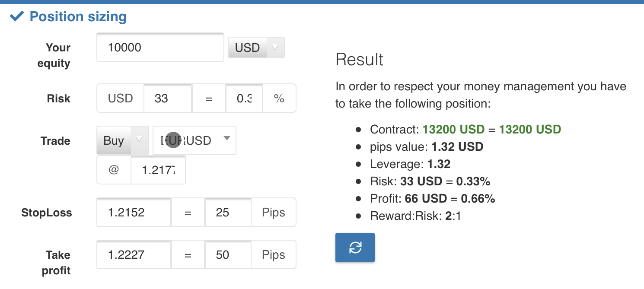
Task: Open the USD equity currency dropdown
Action: 256,48
